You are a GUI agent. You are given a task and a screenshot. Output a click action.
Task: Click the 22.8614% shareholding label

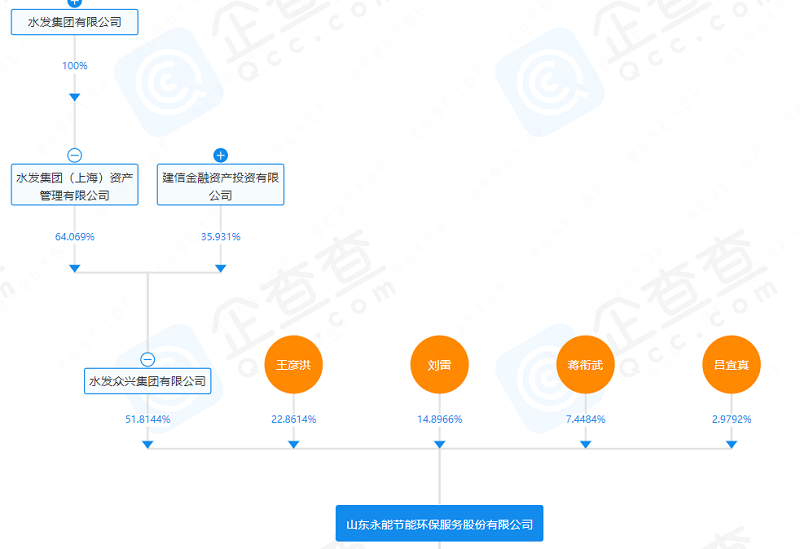tap(293, 419)
